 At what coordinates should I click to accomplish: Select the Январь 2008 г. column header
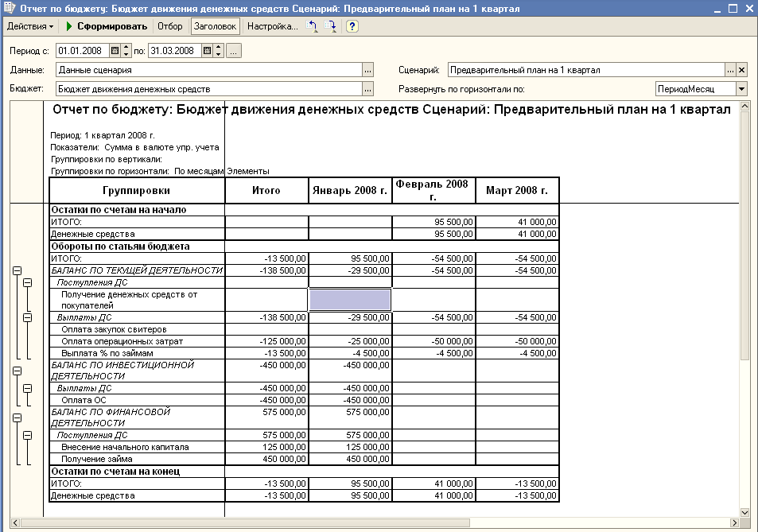pyautogui.click(x=350, y=190)
